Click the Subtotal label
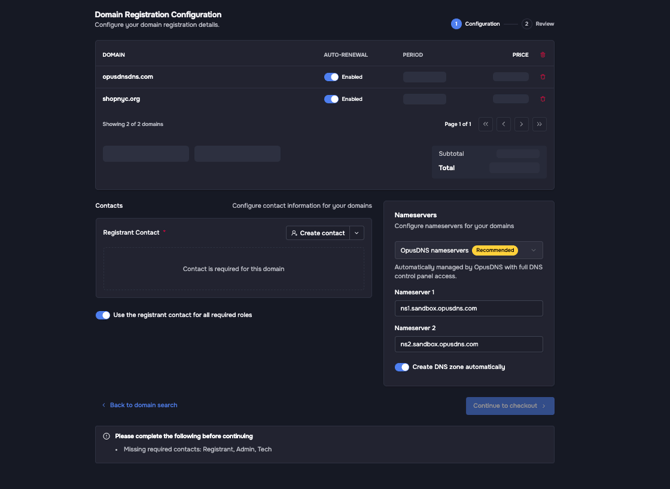The height and width of the screenshot is (489, 670). 451,153
